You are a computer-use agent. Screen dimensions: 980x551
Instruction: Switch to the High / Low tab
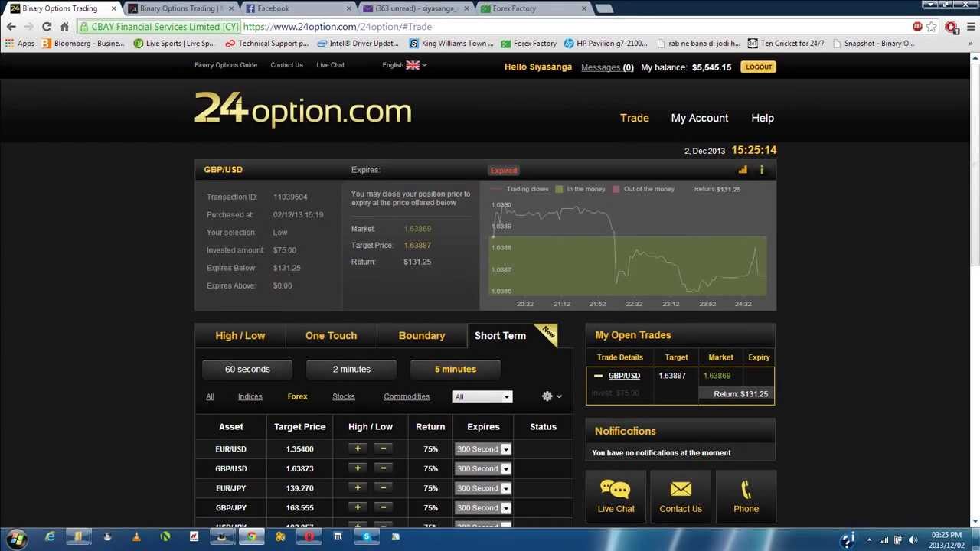(x=240, y=335)
